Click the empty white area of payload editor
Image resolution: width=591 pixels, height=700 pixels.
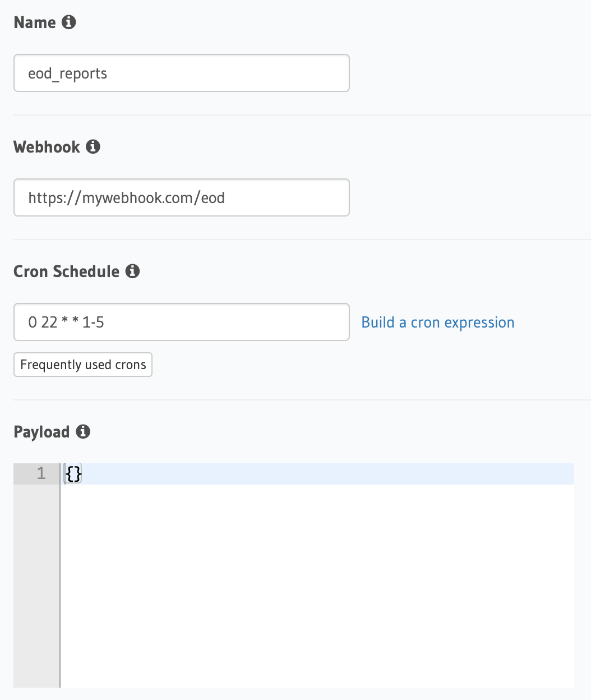pos(317,583)
